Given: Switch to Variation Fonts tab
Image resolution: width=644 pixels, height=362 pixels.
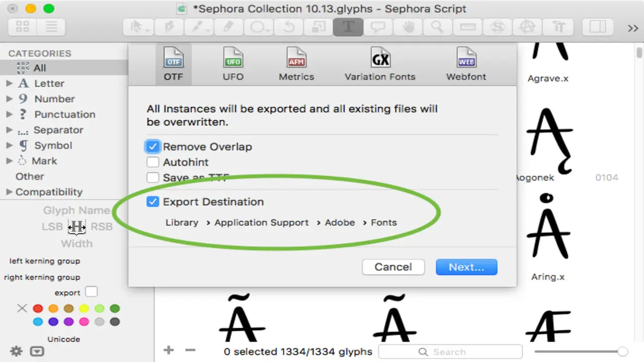Looking at the screenshot, I should [x=380, y=64].
